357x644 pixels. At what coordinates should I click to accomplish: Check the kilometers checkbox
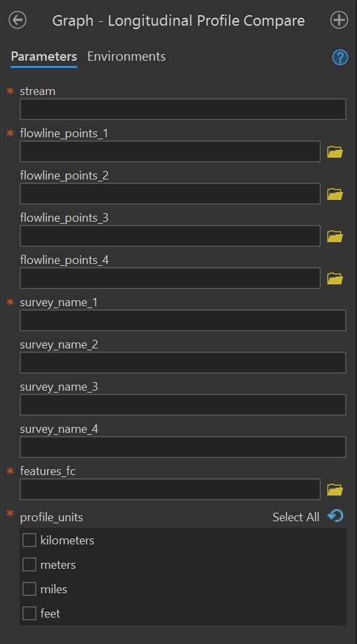pos(29,540)
